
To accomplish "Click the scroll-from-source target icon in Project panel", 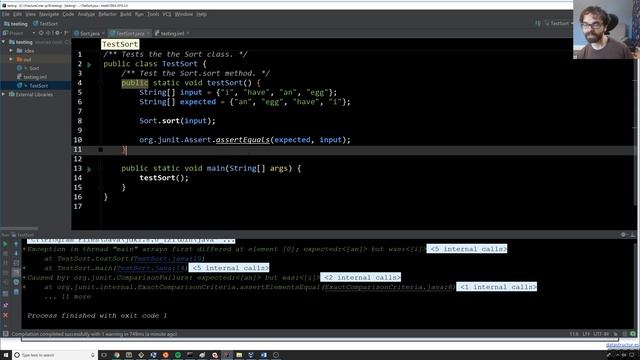I will (41, 33).
